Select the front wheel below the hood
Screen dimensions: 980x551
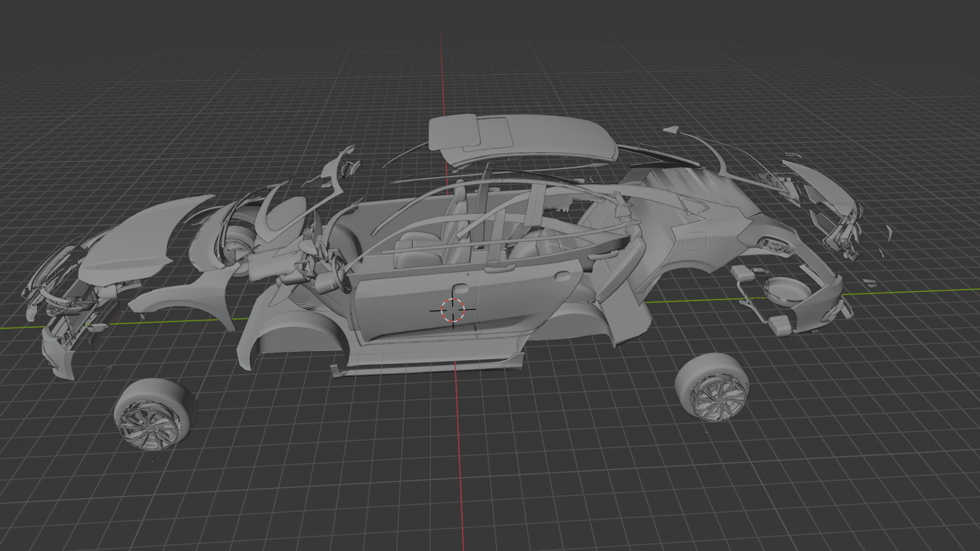(x=155, y=414)
